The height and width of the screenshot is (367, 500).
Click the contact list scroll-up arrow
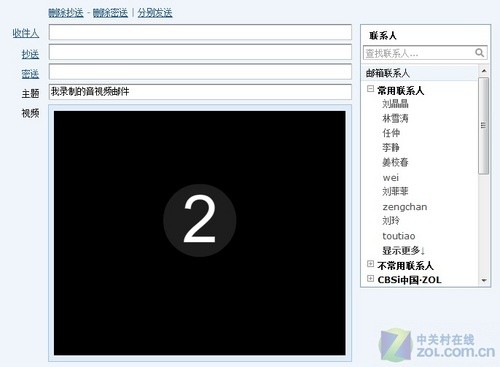pos(484,71)
